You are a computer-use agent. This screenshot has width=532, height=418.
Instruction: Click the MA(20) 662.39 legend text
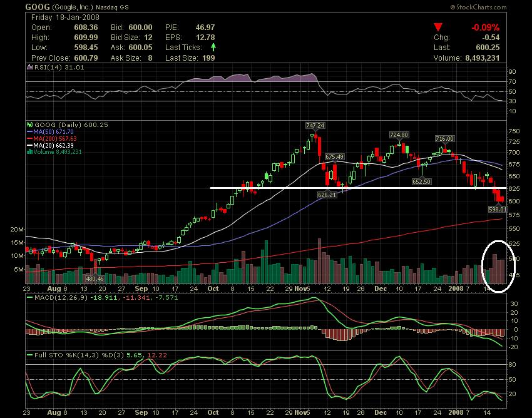point(54,145)
